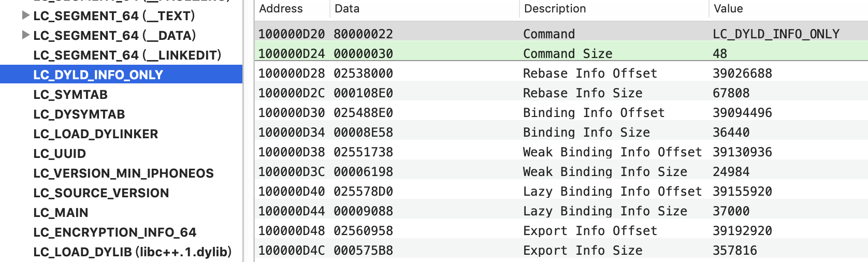Click the Description column header
This screenshot has height=262, width=868.
coord(555,9)
